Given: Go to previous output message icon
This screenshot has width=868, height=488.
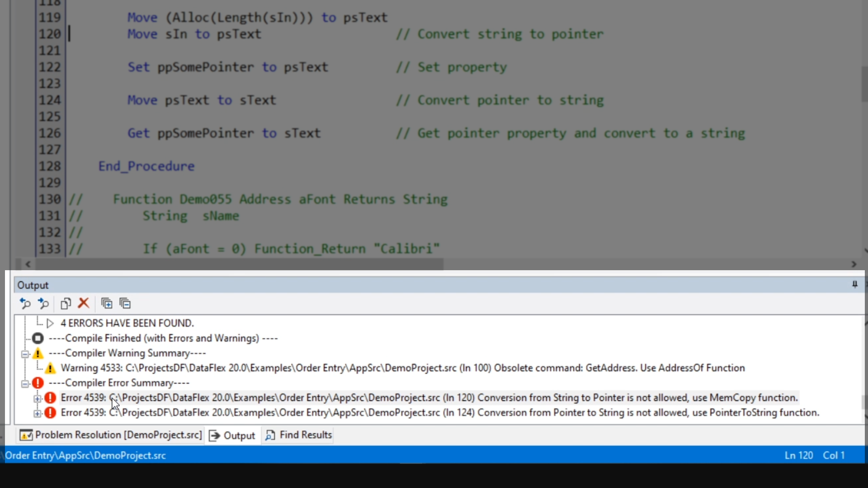Looking at the screenshot, I should pos(25,303).
